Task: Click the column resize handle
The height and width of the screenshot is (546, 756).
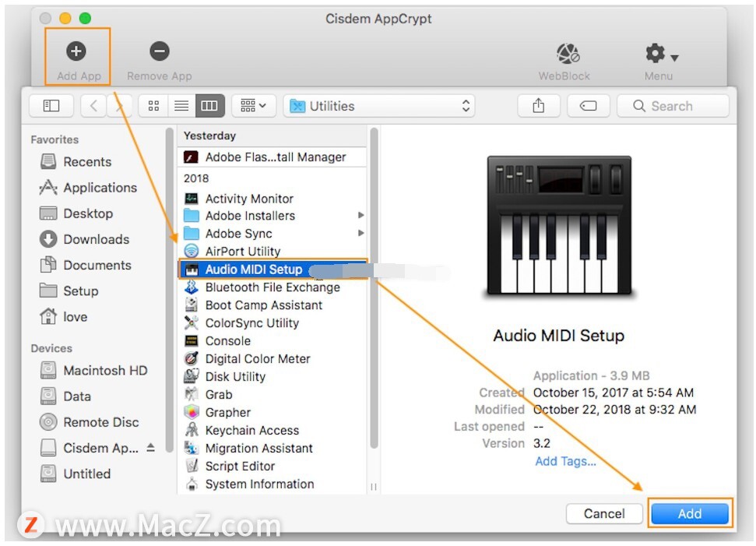Action: (x=374, y=487)
